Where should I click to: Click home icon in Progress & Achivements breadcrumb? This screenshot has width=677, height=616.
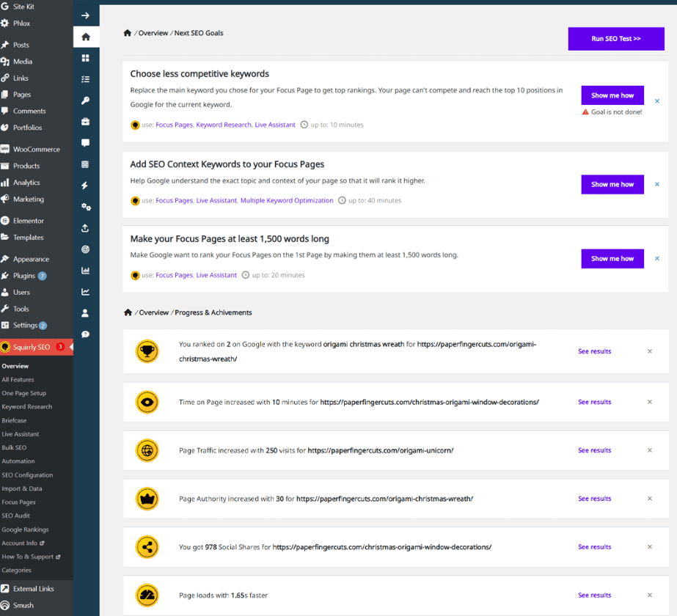pyautogui.click(x=128, y=312)
